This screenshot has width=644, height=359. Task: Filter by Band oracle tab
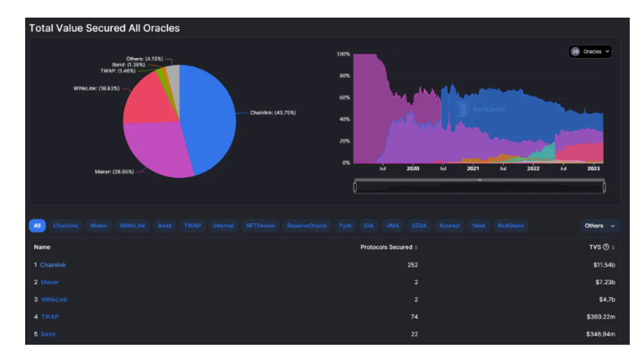click(x=165, y=226)
